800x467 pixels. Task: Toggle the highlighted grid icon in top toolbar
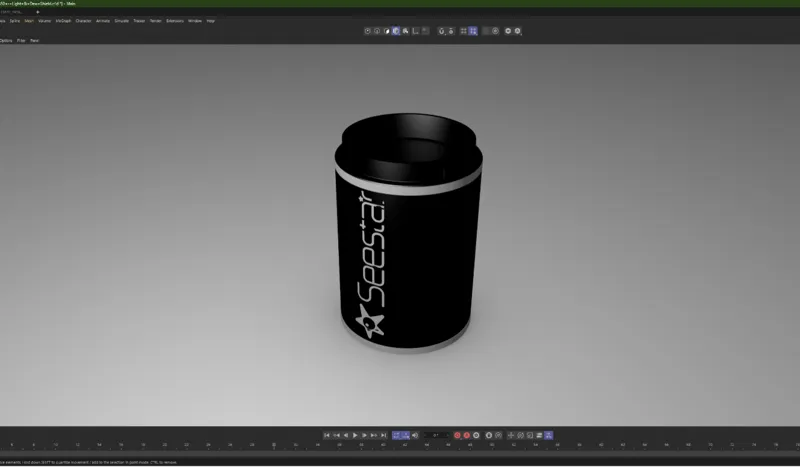coord(473,31)
